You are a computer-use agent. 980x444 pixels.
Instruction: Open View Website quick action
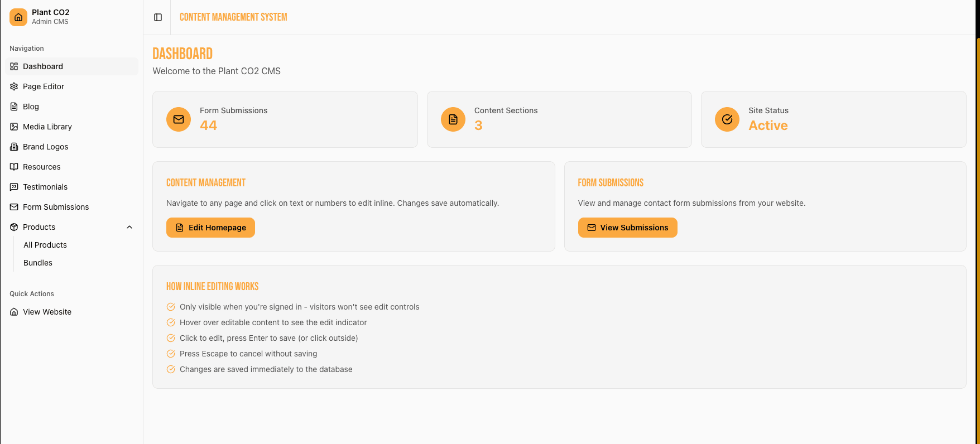point(47,312)
